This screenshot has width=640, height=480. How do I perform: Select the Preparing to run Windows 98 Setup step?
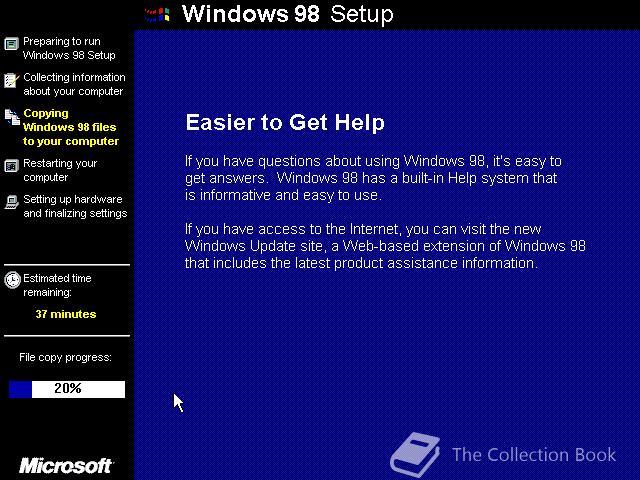(x=69, y=48)
